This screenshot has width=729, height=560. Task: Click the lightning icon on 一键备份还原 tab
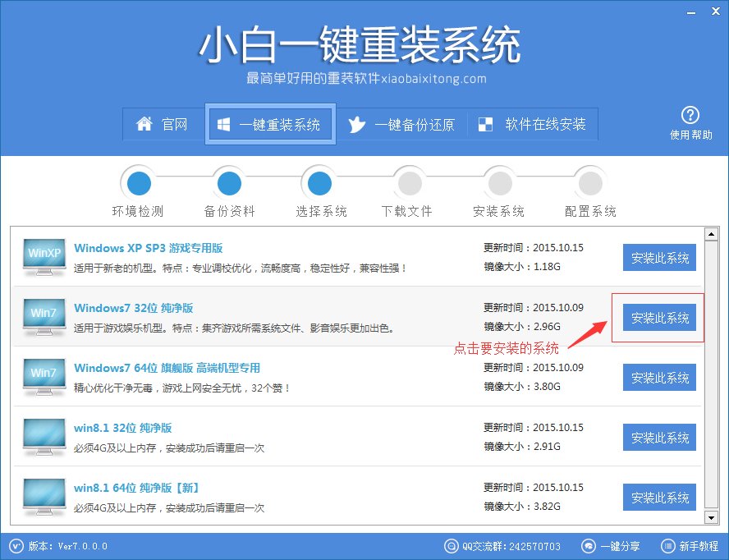(355, 124)
